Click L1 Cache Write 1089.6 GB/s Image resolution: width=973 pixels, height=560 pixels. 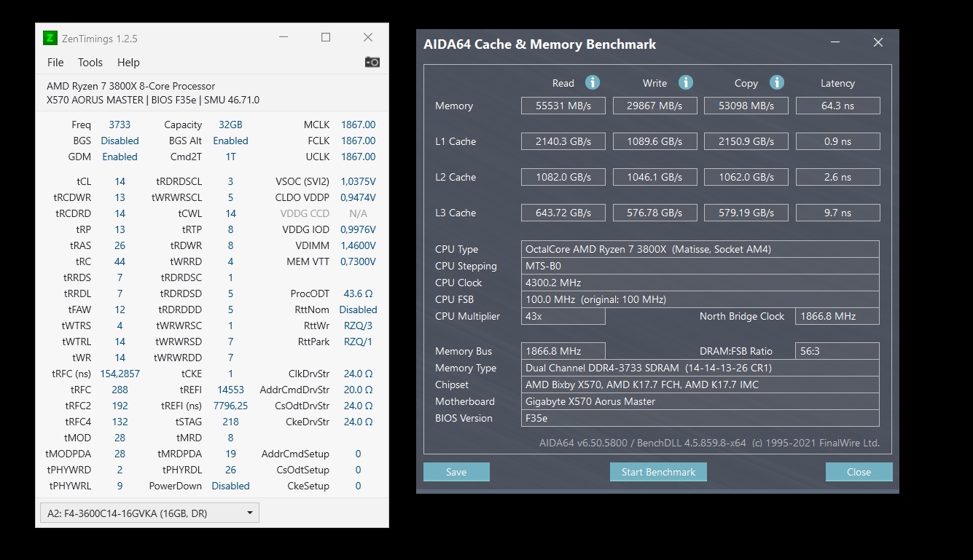(654, 141)
